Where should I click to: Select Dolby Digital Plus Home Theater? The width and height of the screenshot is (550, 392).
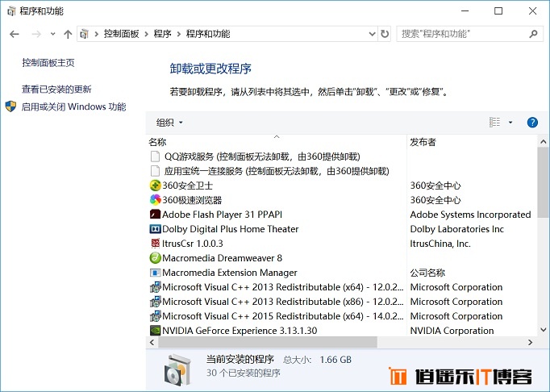(231, 229)
